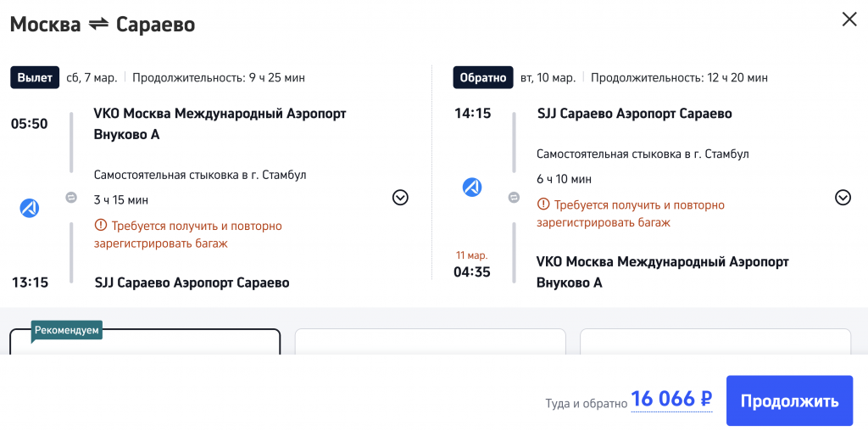Expand outbound flight details with the chevron

[x=401, y=198]
